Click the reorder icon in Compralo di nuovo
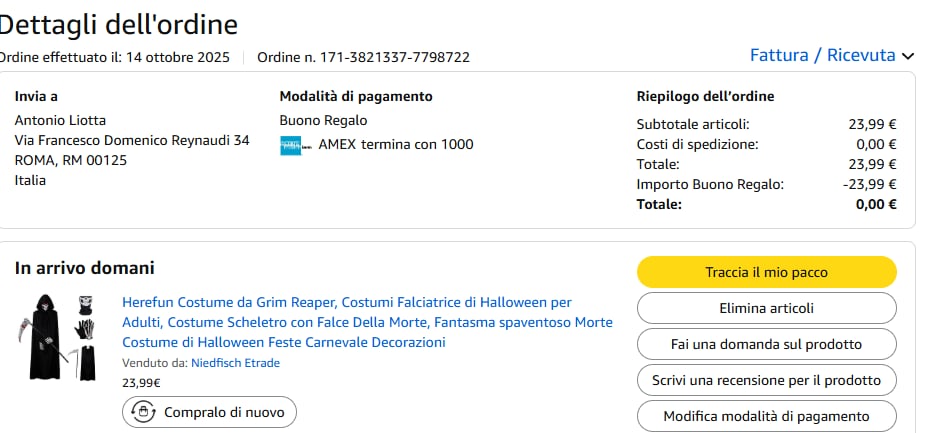 click(144, 411)
